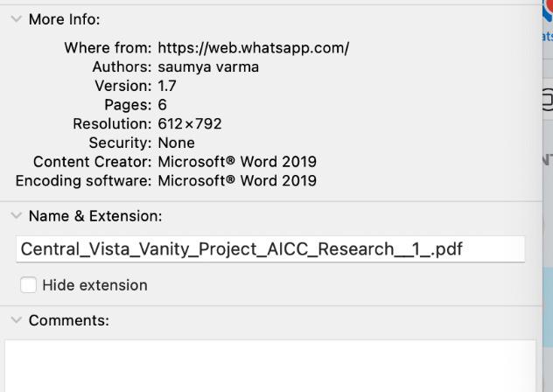Click the Pages count value 6
This screenshot has height=392, width=553.
pos(163,105)
